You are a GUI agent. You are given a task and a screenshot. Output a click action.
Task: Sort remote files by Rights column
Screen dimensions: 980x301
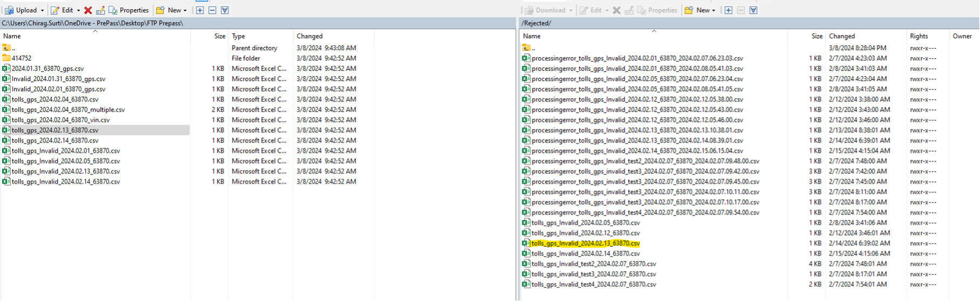coord(918,36)
